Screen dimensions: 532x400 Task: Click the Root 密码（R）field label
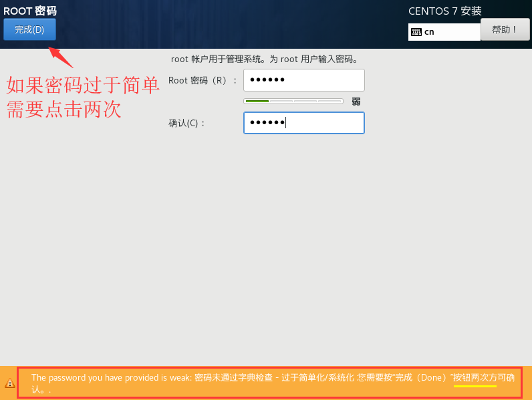203,80
